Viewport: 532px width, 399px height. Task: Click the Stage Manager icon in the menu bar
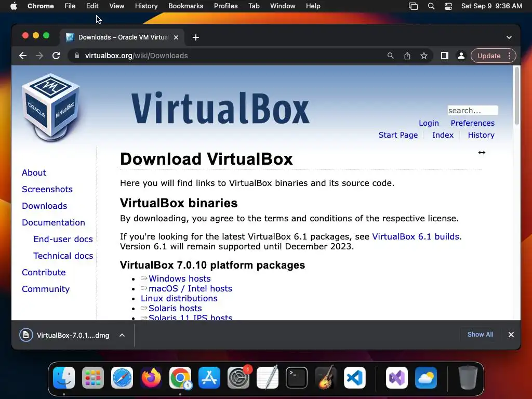413,6
